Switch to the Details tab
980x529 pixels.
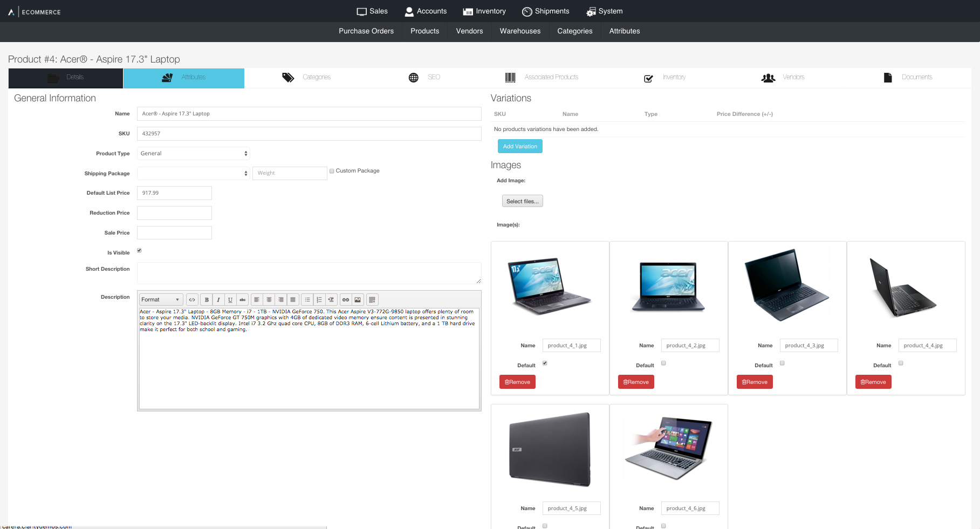[66, 78]
